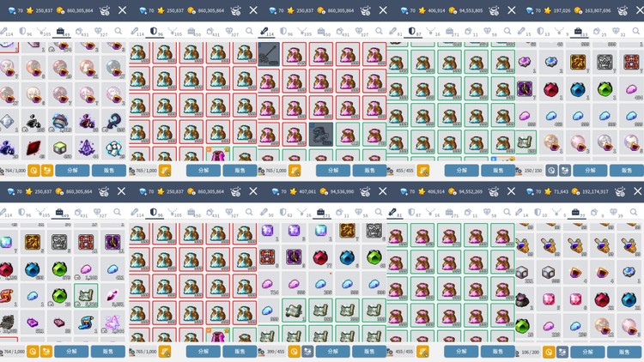This screenshot has width=644, height=362.
Task: Click 分解 button in the 94,553,805 panel
Action: (x=462, y=171)
